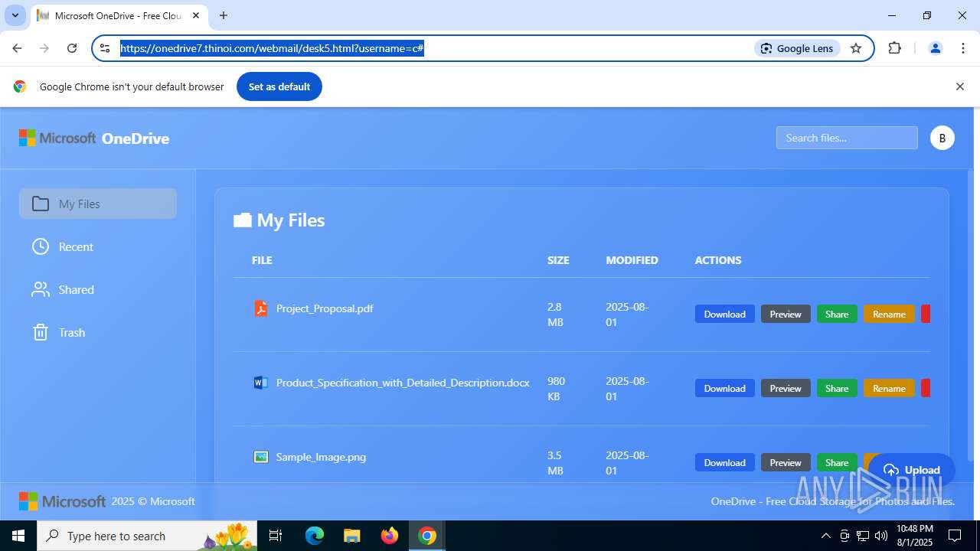Open Product_Specification_with_Detailed_Description.docx file name
Screen dimensions: 980x551
pyautogui.click(x=403, y=383)
